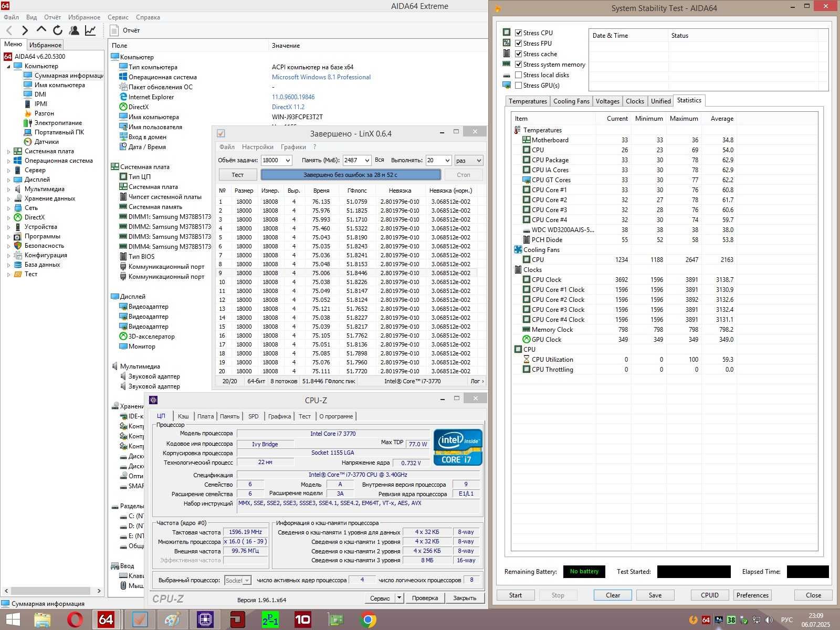Click the Clear button in Stability Test

[613, 595]
